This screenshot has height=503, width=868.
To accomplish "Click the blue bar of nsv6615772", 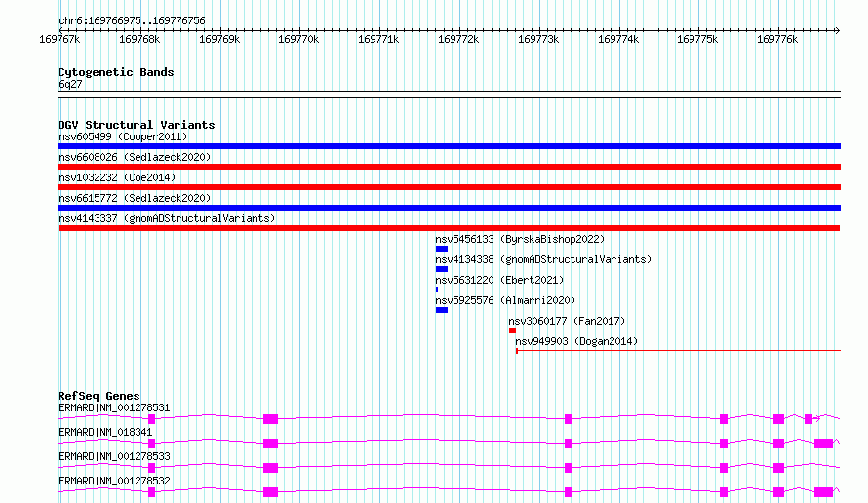I will pos(449,208).
